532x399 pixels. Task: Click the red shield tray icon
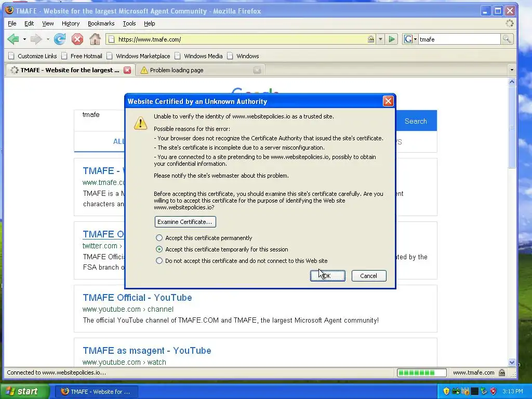point(494,391)
